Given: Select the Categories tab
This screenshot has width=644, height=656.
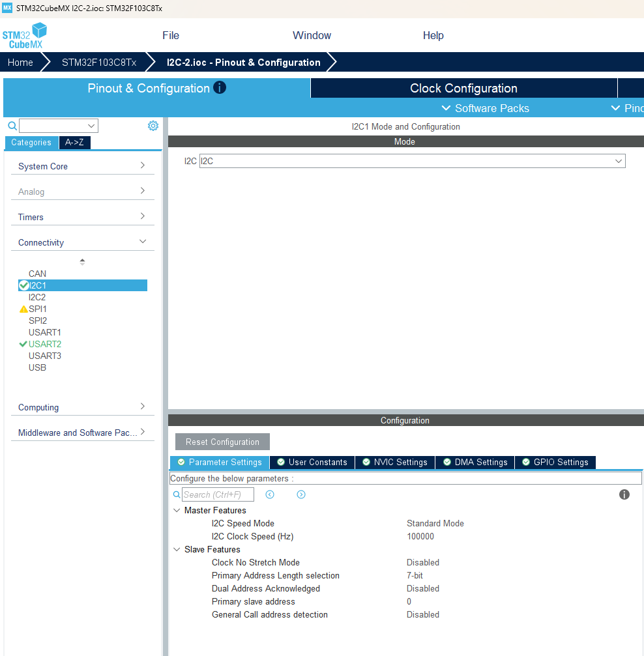Looking at the screenshot, I should pos(31,142).
